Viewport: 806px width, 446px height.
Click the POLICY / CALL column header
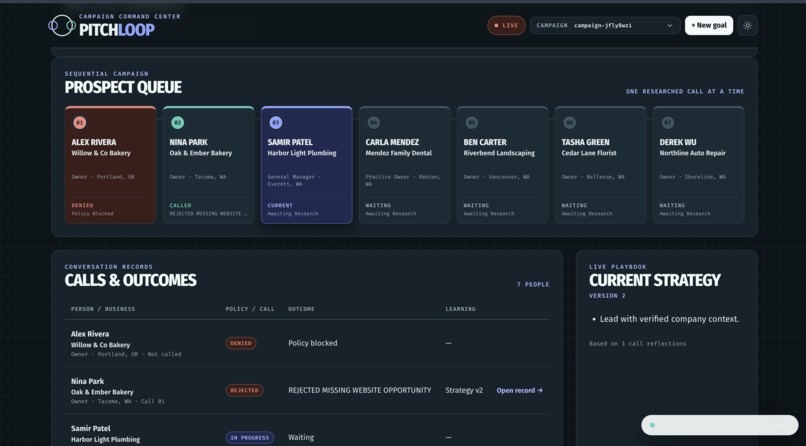point(250,309)
